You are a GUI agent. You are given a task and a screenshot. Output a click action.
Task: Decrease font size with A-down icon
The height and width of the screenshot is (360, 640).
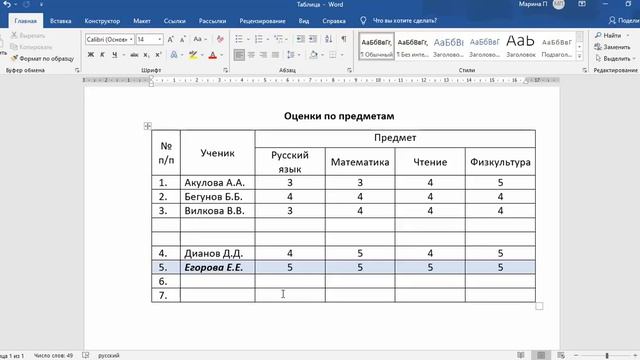coord(182,39)
